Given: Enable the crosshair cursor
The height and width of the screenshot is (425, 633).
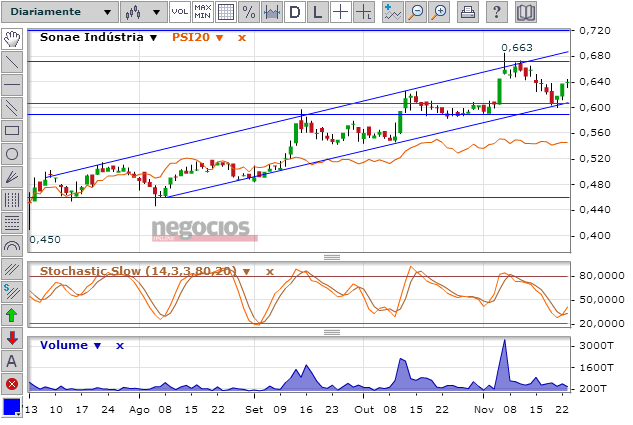Looking at the screenshot, I should [341, 12].
